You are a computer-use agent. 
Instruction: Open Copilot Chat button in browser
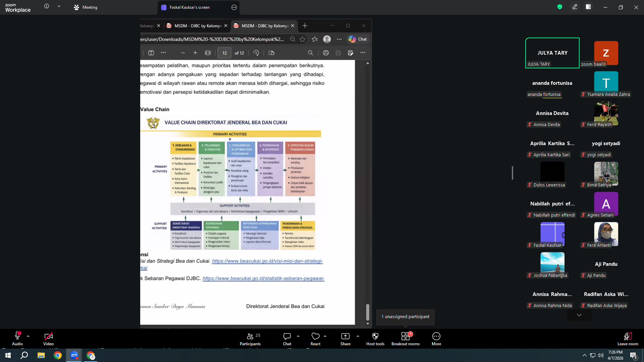(358, 39)
